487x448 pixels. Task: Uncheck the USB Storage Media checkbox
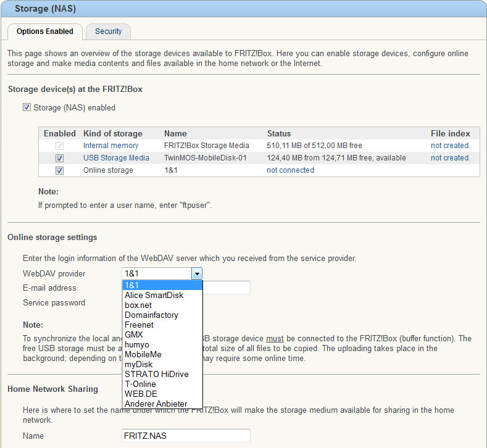coord(59,158)
